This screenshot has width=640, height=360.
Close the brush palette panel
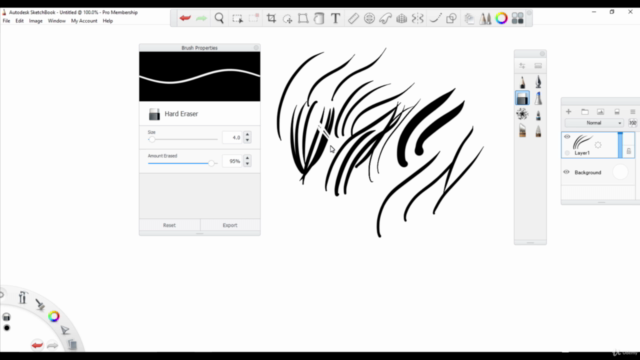coord(542,53)
